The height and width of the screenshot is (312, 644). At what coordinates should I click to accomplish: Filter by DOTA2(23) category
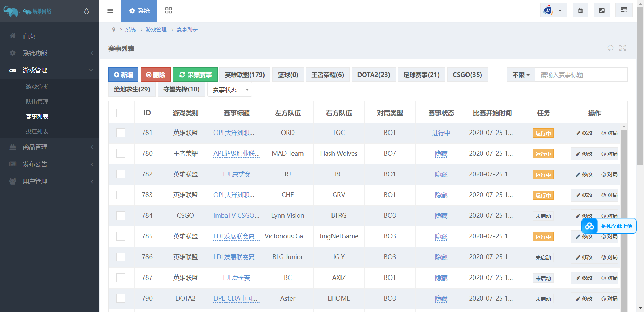pos(374,75)
